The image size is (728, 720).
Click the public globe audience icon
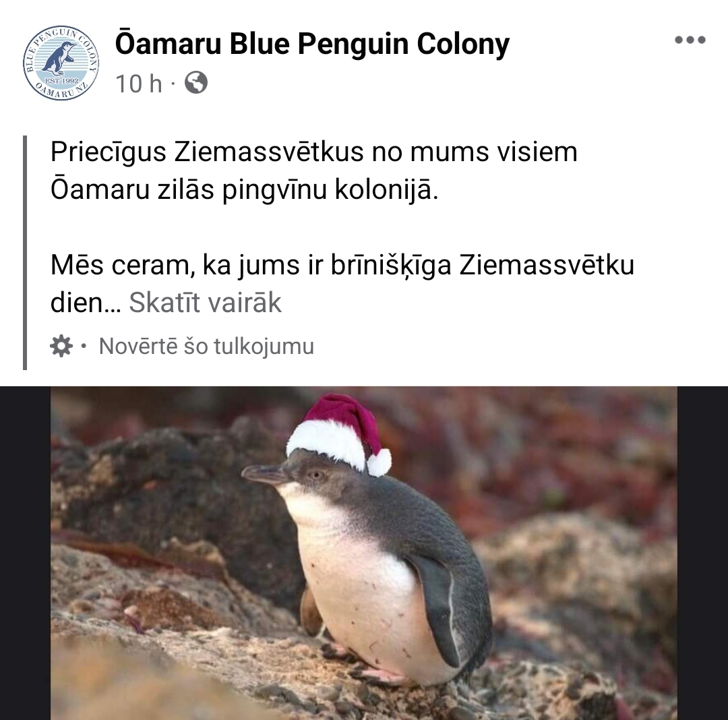tap(196, 83)
